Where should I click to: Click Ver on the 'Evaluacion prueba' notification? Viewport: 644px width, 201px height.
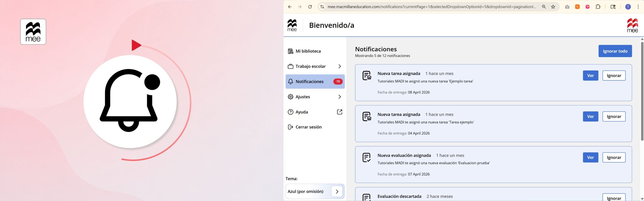click(x=590, y=158)
